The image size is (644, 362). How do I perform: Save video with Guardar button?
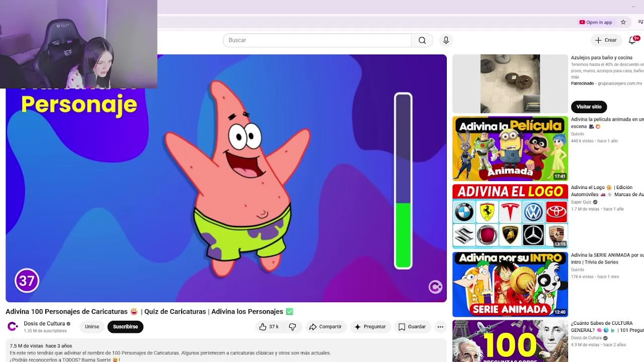coord(412,327)
